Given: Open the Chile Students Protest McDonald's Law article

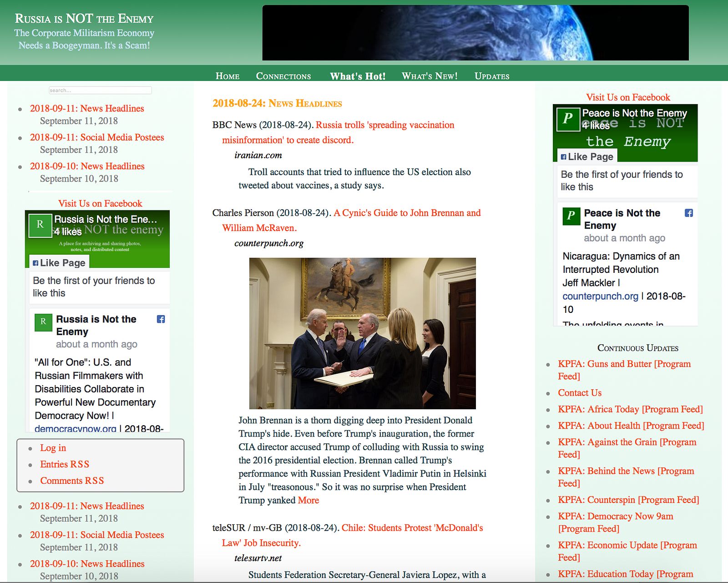Looking at the screenshot, I should (x=353, y=535).
